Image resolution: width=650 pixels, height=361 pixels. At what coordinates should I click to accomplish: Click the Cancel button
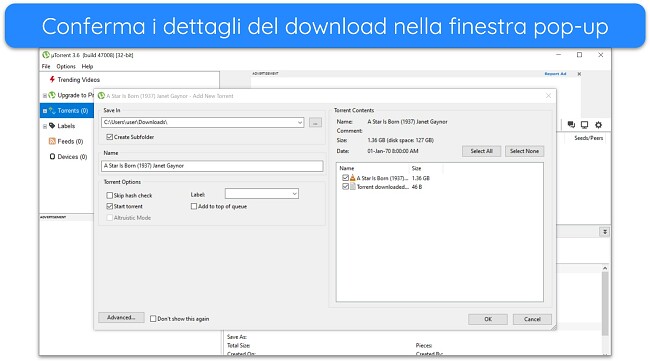[x=532, y=319]
